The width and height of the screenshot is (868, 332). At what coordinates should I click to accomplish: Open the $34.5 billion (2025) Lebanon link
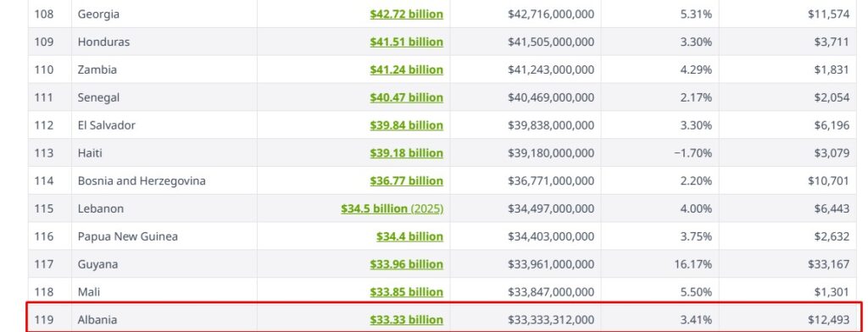click(x=392, y=208)
